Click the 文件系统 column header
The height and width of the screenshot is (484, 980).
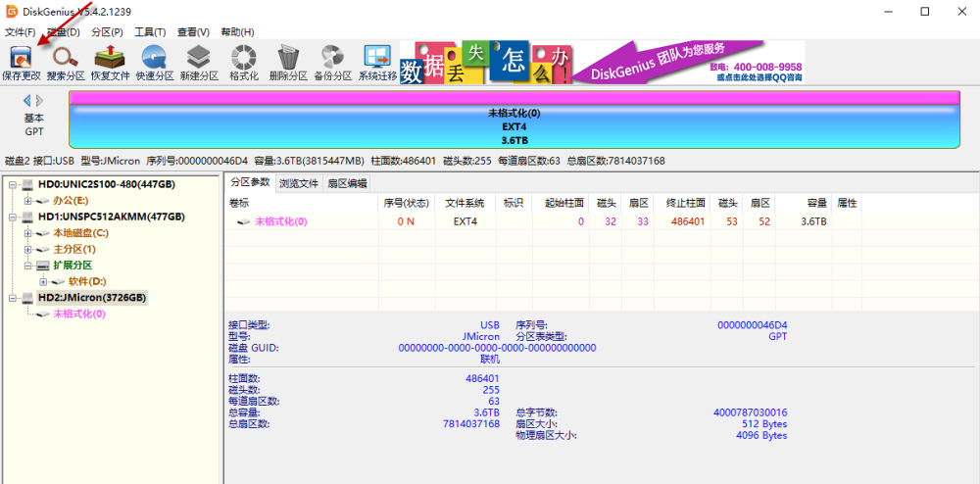click(465, 203)
